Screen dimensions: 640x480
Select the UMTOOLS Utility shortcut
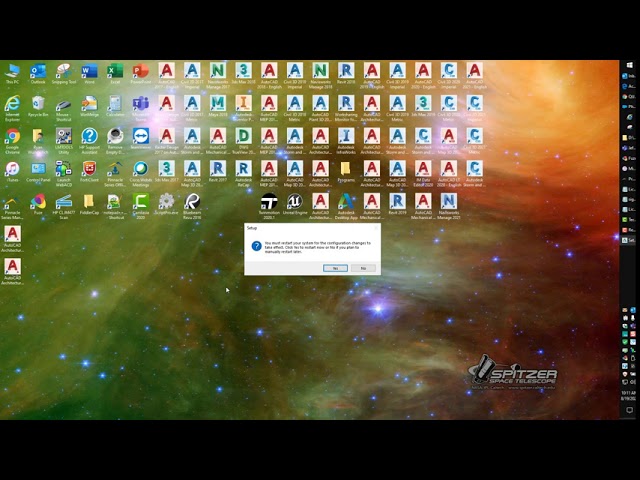coord(64,141)
